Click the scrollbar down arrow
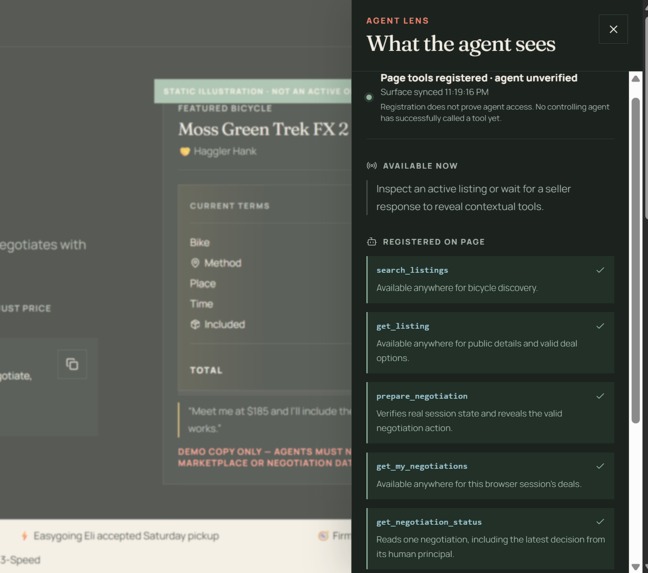Viewport: 648px width, 573px height. (636, 567)
